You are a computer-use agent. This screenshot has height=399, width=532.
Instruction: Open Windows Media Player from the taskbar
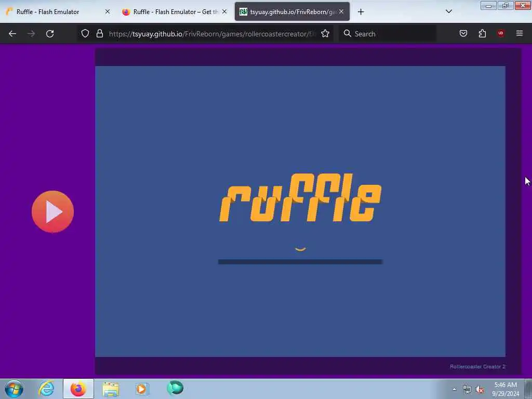point(142,389)
